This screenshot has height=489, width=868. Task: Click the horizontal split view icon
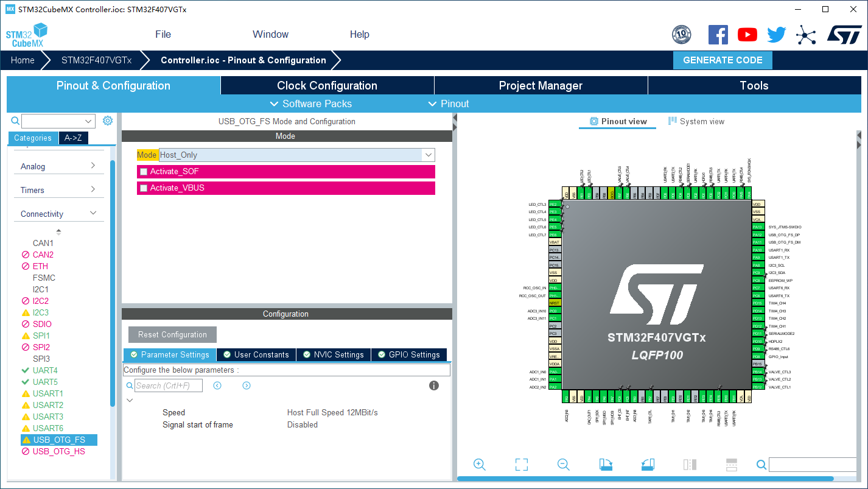pos(732,465)
